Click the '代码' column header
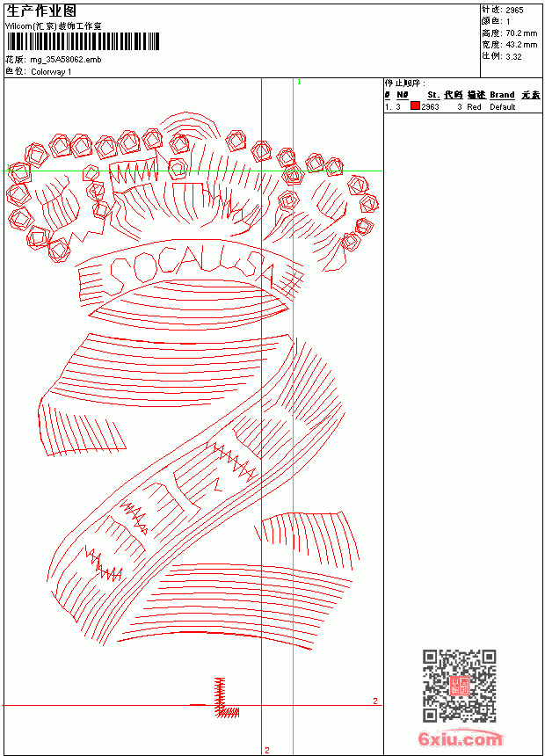The image size is (545, 756). pos(454,95)
